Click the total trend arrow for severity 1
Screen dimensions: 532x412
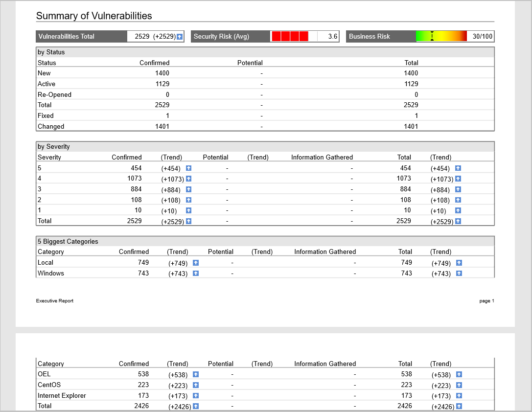[458, 210]
